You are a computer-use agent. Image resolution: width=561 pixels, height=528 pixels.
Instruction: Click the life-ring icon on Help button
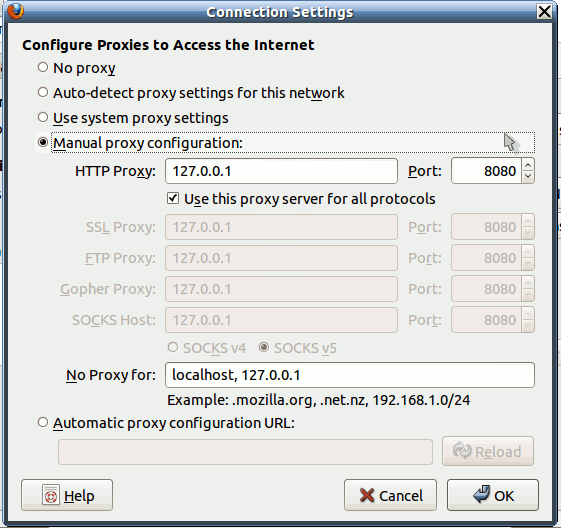(51, 495)
